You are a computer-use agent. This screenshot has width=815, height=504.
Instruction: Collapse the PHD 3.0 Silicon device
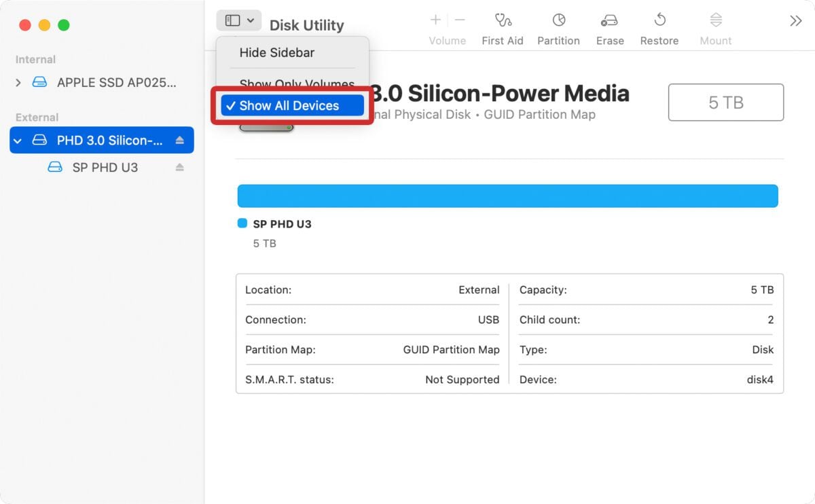[18, 140]
